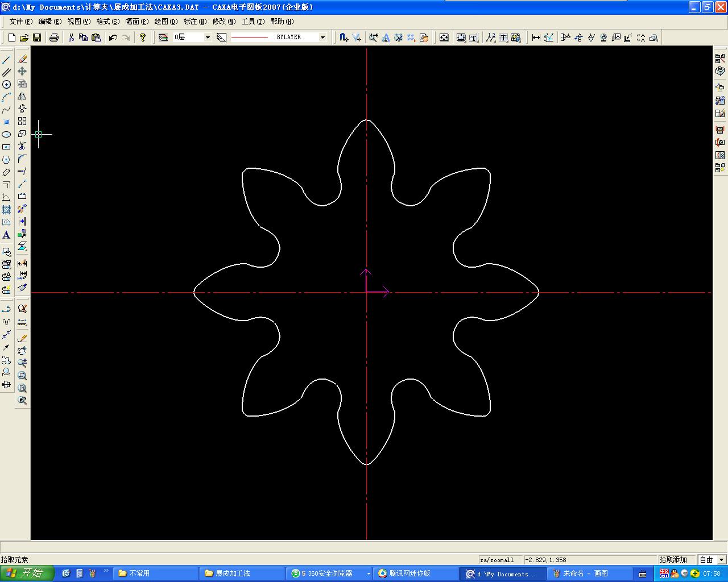The image size is (728, 582).
Task: Open the layer control icon
Action: pyautogui.click(x=163, y=38)
